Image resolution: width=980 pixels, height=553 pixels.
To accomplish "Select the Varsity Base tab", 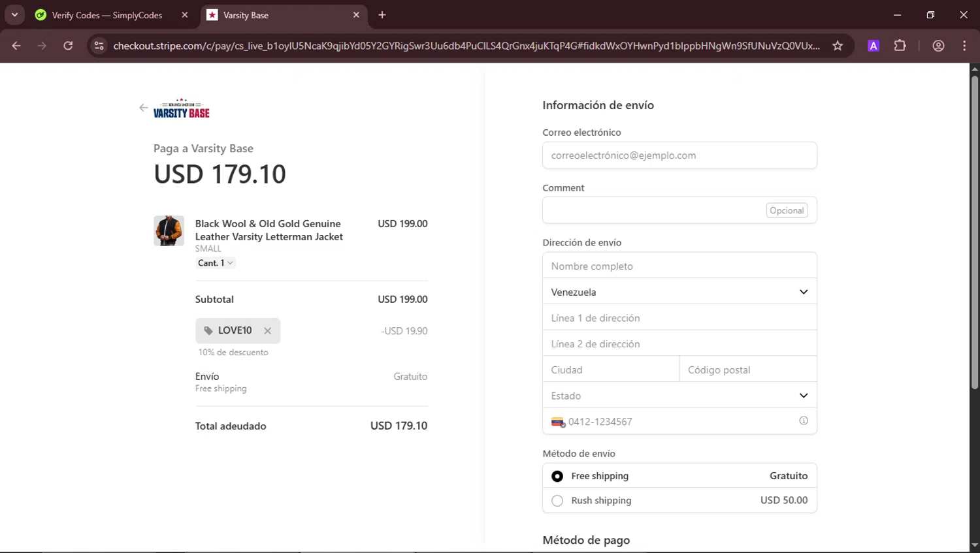I will [246, 15].
